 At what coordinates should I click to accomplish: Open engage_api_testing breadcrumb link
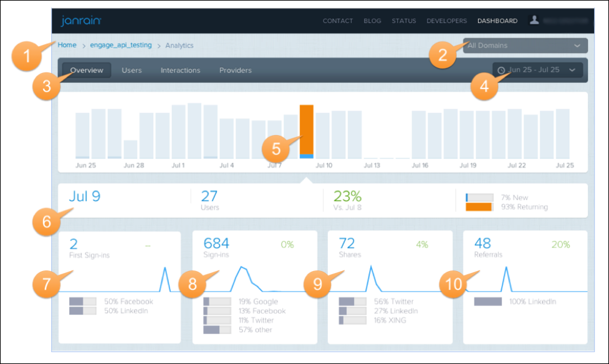pyautogui.click(x=121, y=45)
